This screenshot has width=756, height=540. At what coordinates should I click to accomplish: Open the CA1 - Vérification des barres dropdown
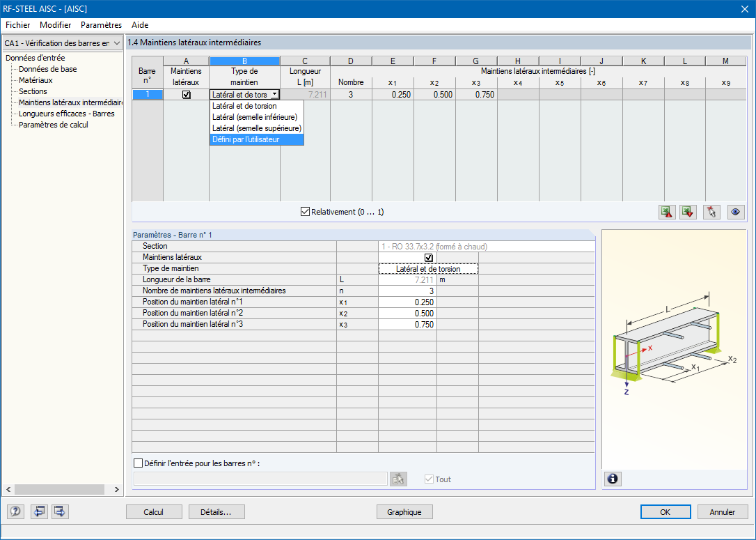(x=62, y=43)
